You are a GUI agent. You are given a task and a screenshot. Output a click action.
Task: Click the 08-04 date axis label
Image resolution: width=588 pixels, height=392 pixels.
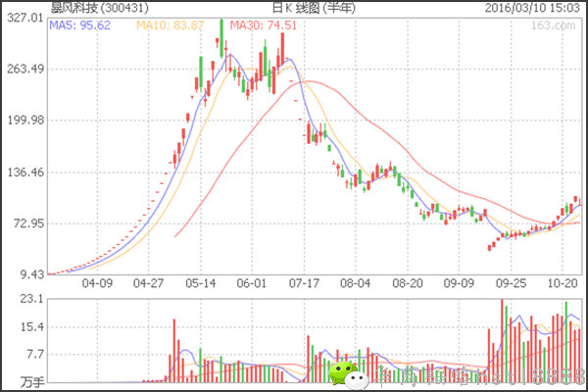[x=355, y=283]
